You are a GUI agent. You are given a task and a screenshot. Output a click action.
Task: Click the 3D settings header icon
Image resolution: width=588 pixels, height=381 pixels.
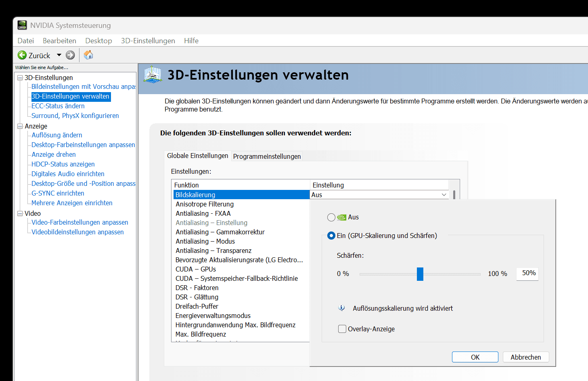coord(153,75)
